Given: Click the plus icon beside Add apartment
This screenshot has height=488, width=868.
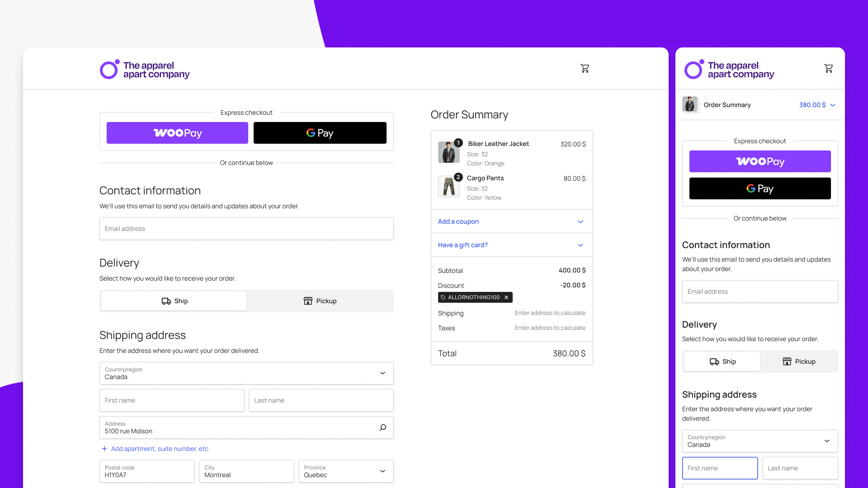Looking at the screenshot, I should click(x=104, y=449).
